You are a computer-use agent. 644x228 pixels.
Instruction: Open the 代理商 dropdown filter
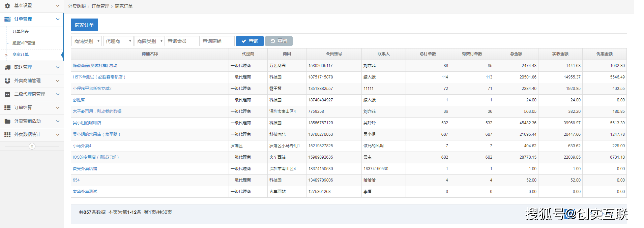pyautogui.click(x=118, y=41)
